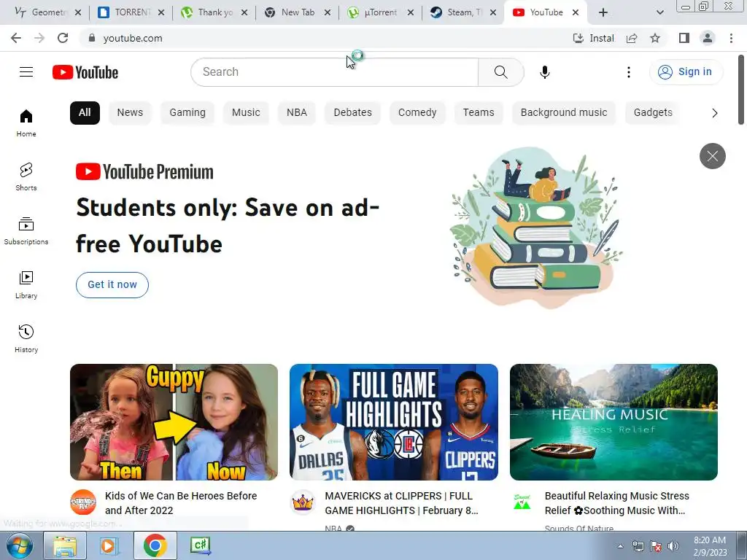The width and height of the screenshot is (747, 560).
Task: Click the taskbar clock 8:20 AM
Action: coord(710,546)
